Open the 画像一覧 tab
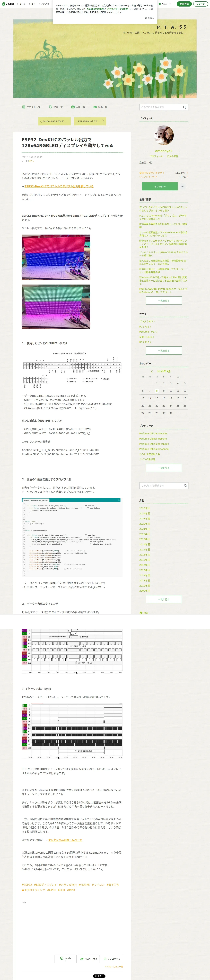The image size is (210, 980). click(78, 107)
